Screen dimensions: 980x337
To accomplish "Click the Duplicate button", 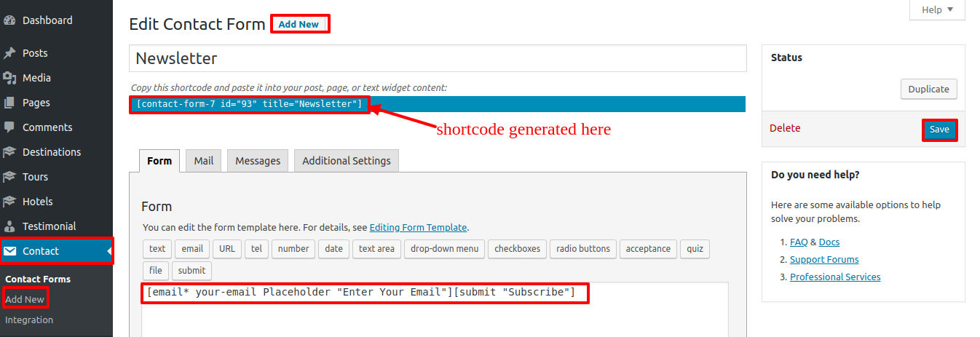I will tap(929, 89).
